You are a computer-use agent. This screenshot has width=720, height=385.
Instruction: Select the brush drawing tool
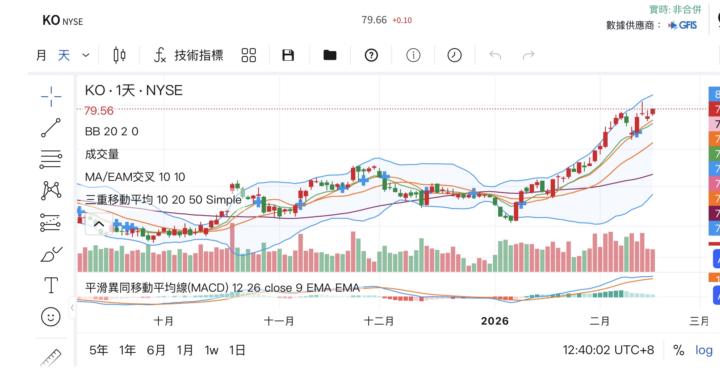pos(51,254)
